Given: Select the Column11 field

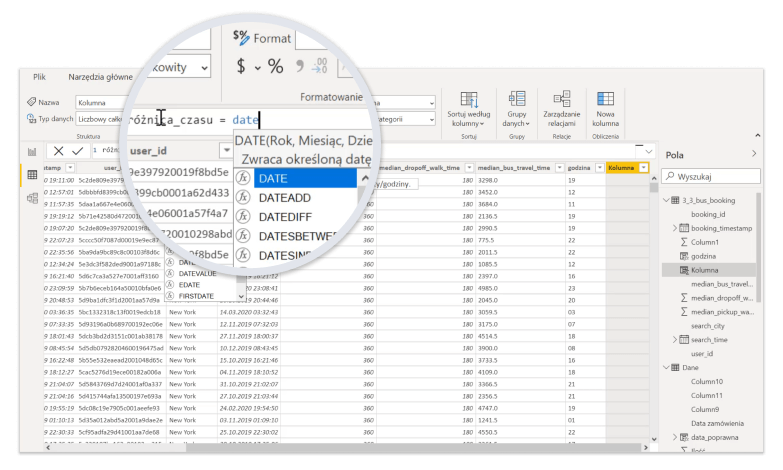Looking at the screenshot, I should coord(707,396).
